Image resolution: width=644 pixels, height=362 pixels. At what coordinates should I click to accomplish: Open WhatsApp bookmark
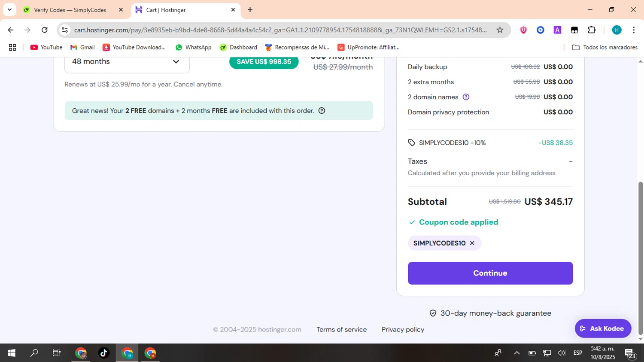(x=193, y=47)
